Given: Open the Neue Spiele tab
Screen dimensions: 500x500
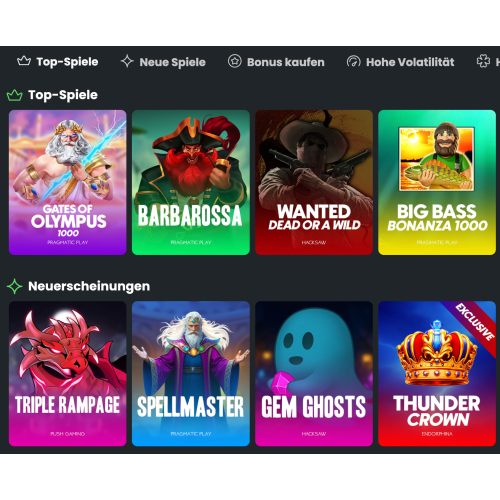Looking at the screenshot, I should tap(163, 62).
